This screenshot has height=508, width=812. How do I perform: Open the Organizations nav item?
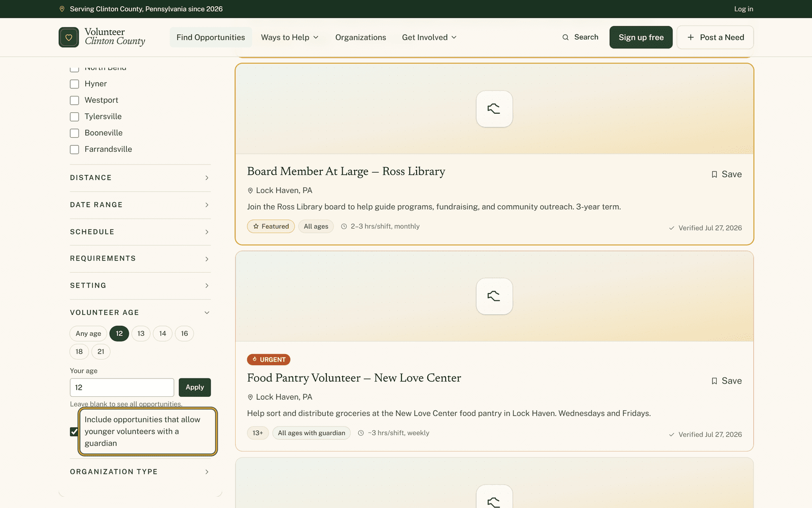361,37
